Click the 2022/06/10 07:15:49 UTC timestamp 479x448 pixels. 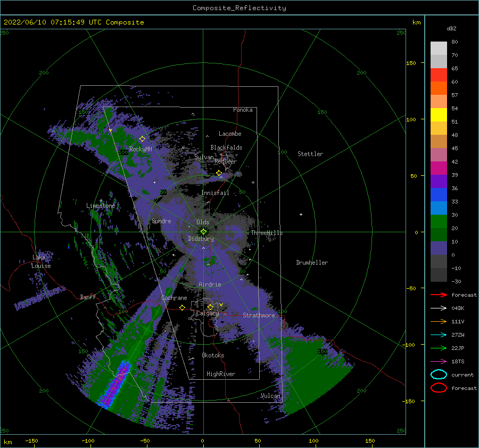tap(53, 22)
